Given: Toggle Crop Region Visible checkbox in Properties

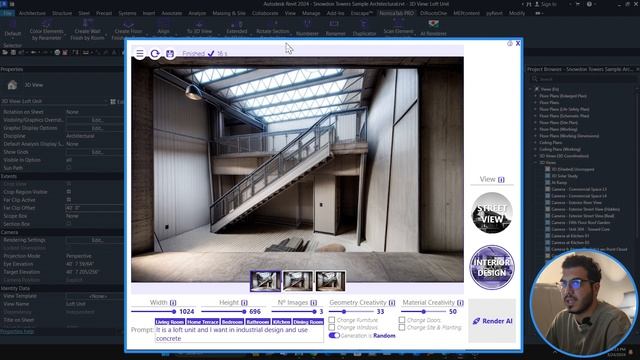Looking at the screenshot, I should tap(69, 192).
